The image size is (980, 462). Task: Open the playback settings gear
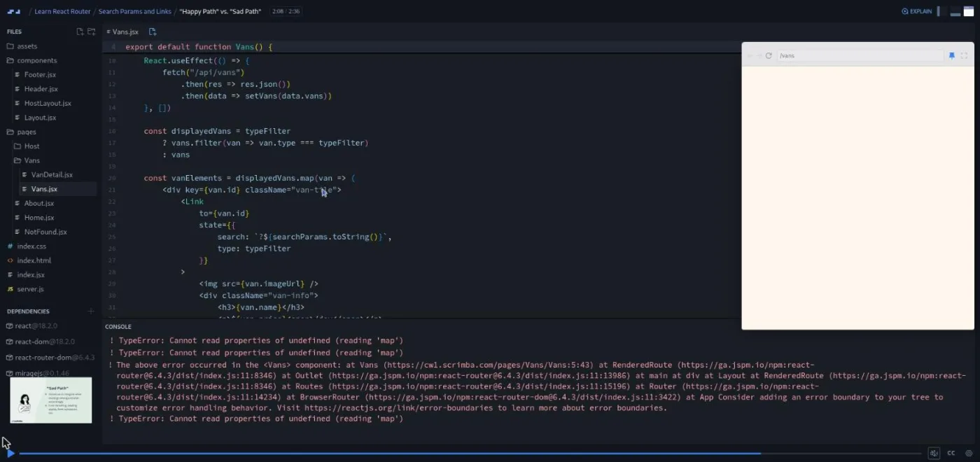coord(969,453)
